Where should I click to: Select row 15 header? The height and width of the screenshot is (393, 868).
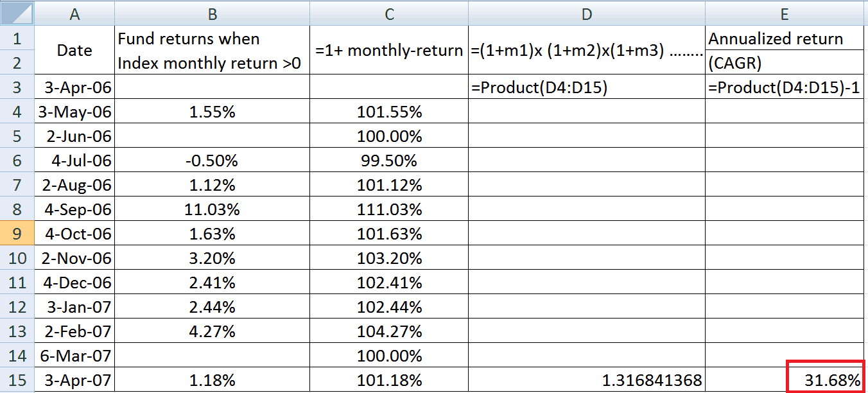(17, 380)
